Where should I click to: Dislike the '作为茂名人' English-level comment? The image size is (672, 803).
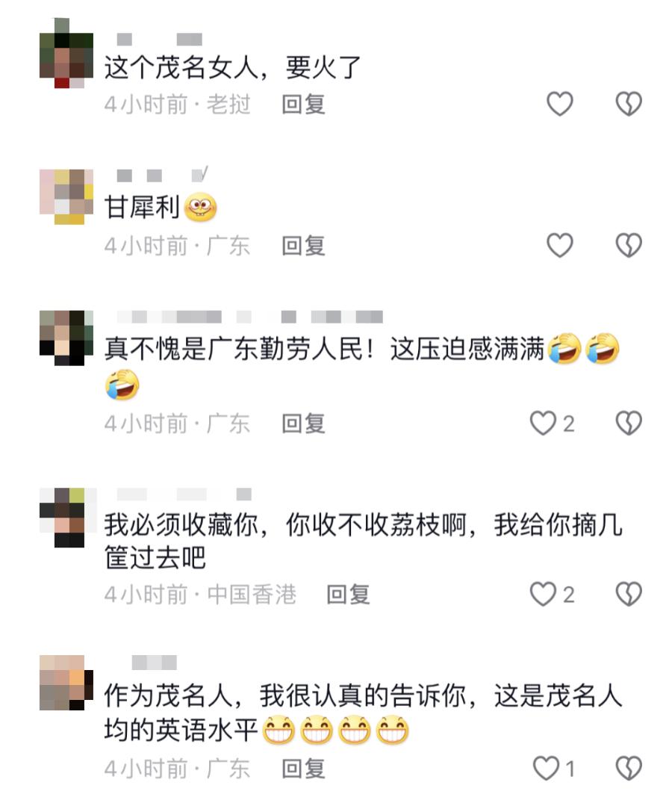[628, 768]
